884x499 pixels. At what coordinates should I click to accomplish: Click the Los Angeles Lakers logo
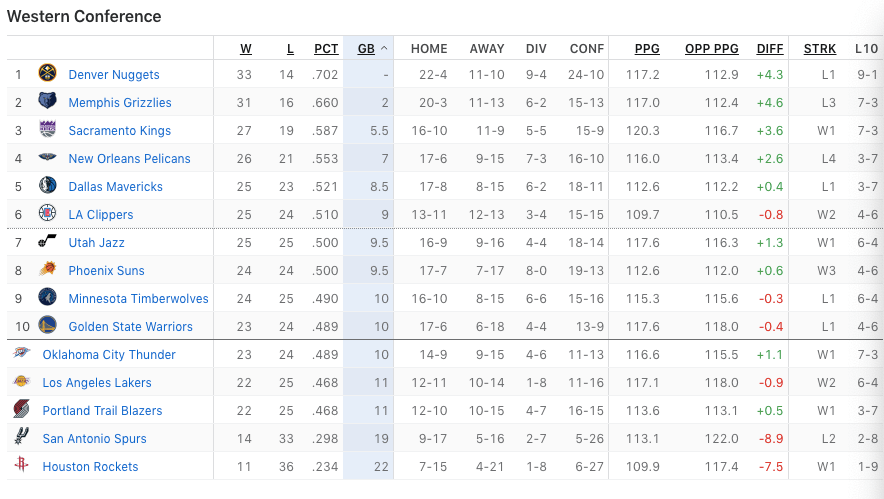(x=21, y=381)
